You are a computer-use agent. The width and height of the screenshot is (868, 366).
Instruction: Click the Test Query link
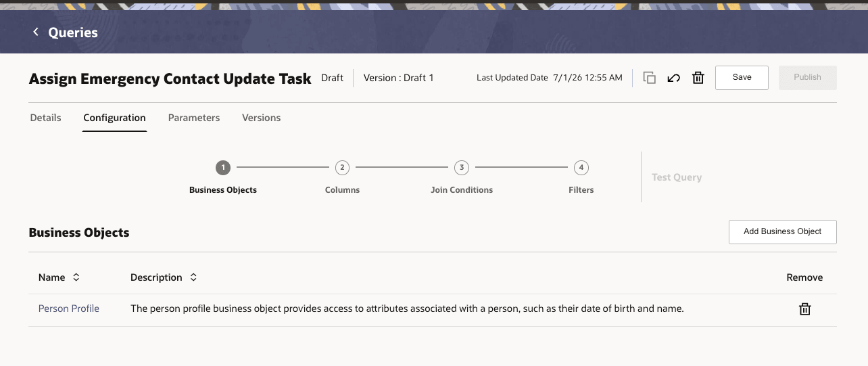click(x=677, y=177)
